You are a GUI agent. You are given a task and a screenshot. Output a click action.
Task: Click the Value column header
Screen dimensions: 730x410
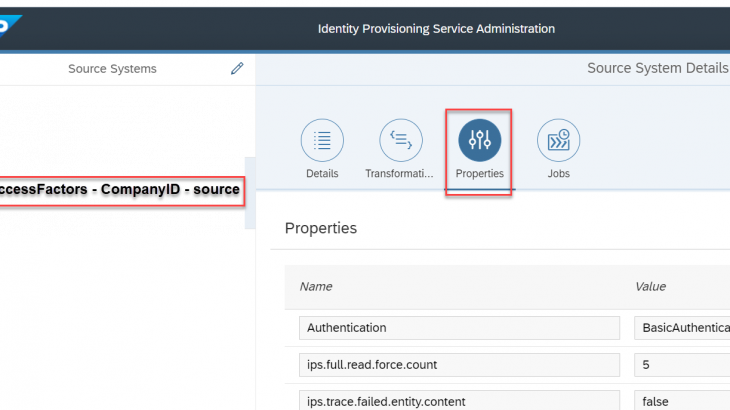click(x=650, y=286)
